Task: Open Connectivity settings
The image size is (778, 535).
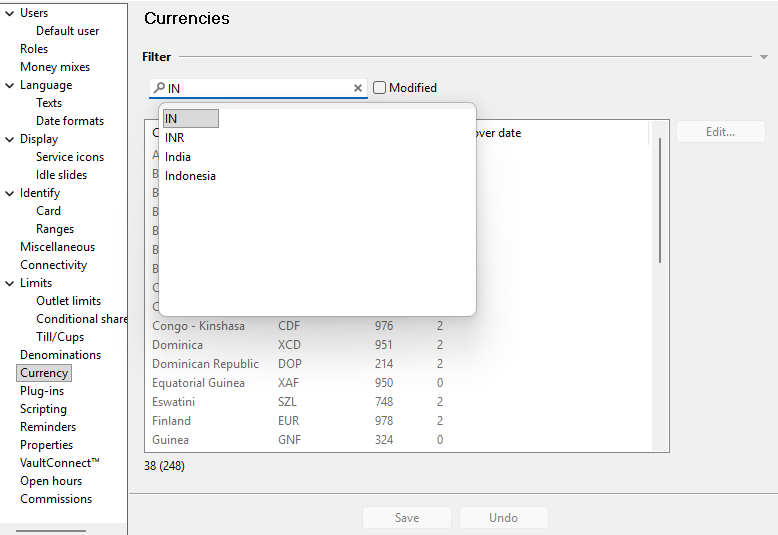Action: (54, 265)
